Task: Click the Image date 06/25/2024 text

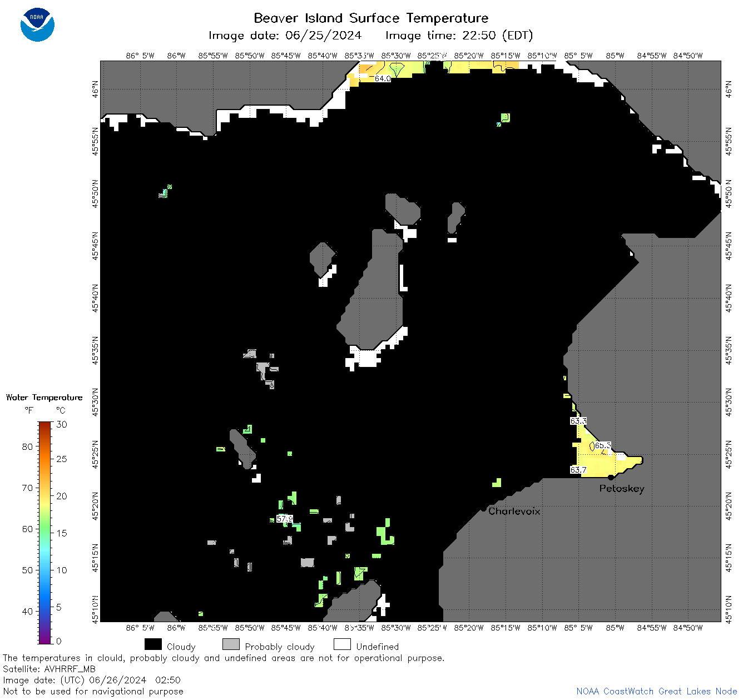Action: point(285,36)
